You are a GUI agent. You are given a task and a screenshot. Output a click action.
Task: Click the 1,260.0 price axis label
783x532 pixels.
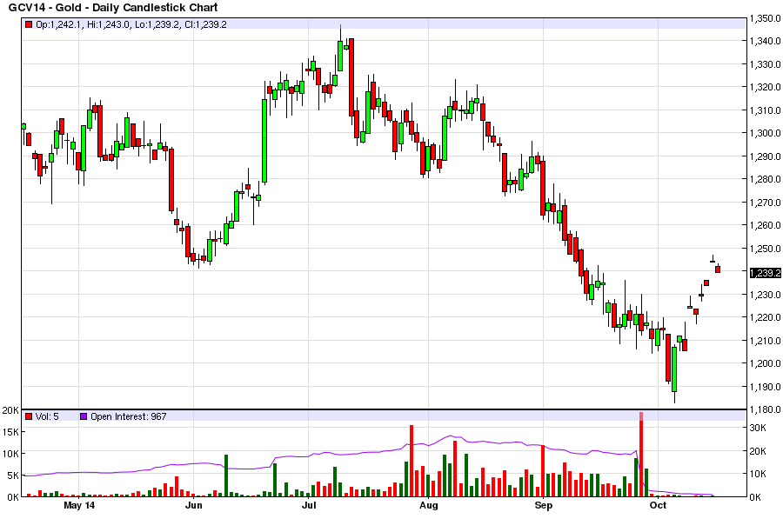pos(765,225)
